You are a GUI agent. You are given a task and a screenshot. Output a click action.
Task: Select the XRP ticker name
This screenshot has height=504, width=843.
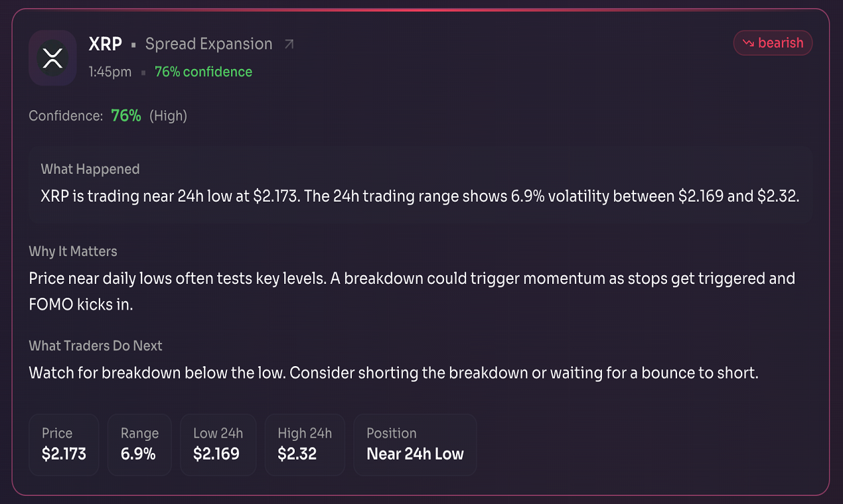tap(106, 44)
